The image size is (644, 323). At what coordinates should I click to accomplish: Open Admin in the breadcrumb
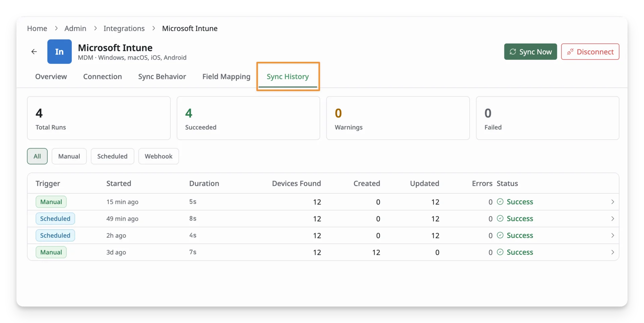click(75, 29)
